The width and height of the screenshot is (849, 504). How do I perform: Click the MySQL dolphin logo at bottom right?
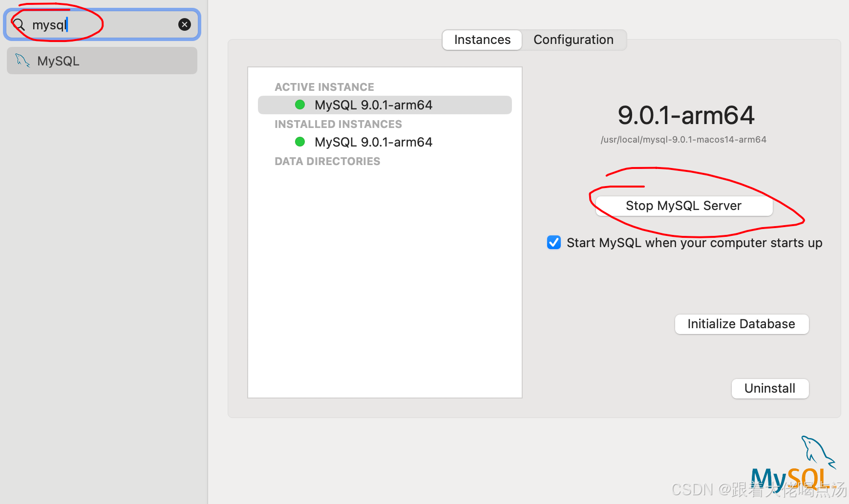(793, 464)
